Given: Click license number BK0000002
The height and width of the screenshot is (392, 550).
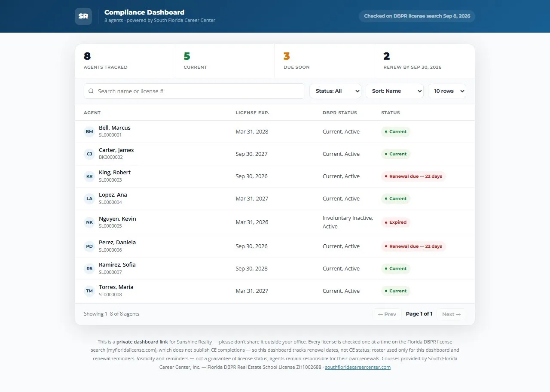Looking at the screenshot, I should [x=111, y=157].
